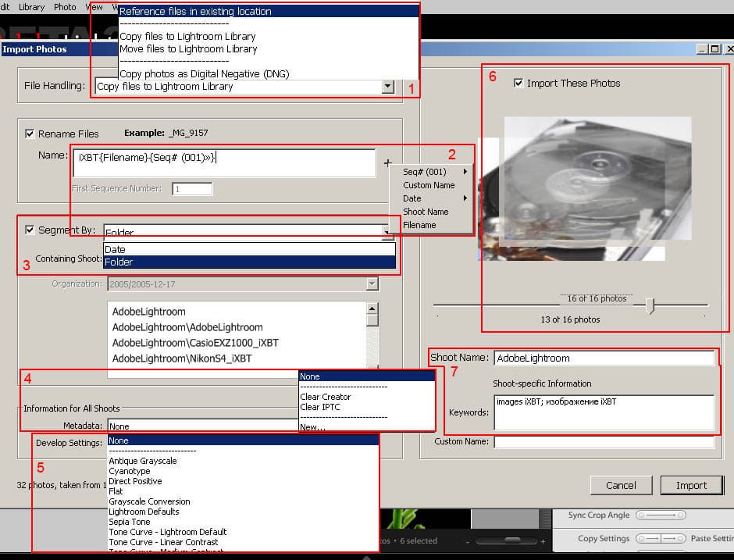Select AdobeLightroom folder in shoot list
734x560 pixels.
tap(149, 312)
